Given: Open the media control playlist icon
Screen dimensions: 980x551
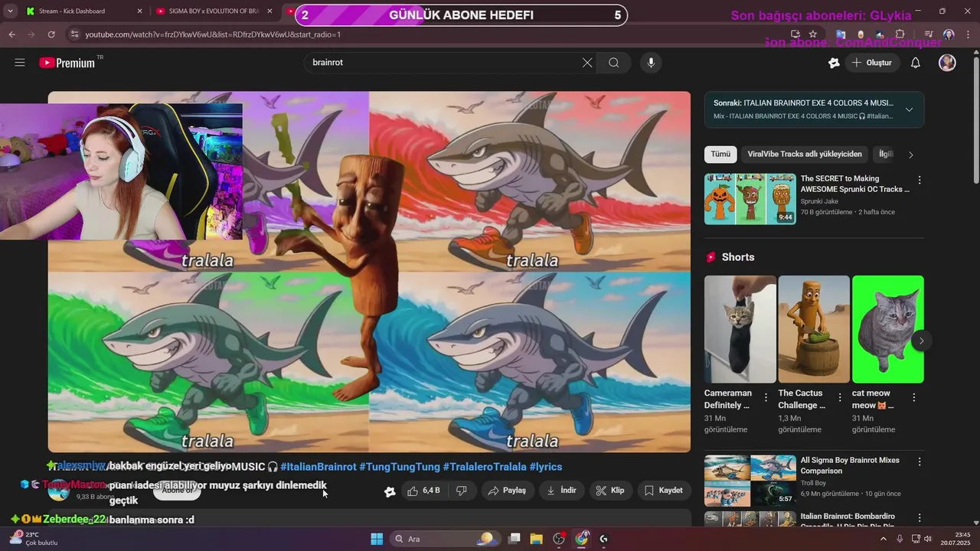Looking at the screenshot, I should [929, 34].
